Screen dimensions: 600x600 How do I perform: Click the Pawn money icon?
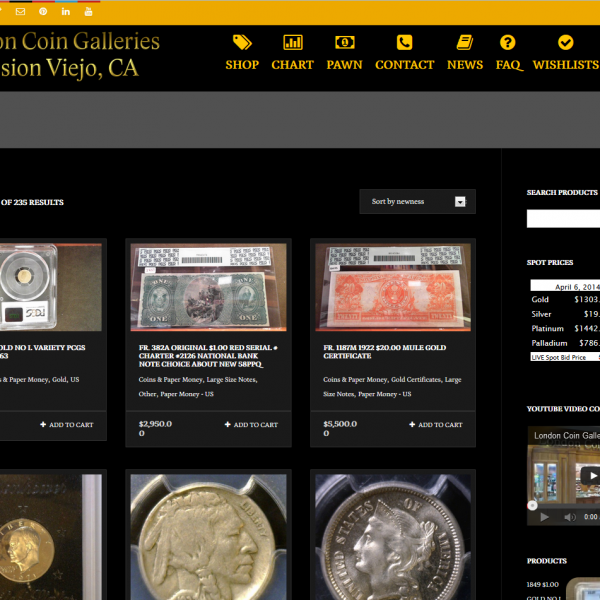[x=344, y=42]
